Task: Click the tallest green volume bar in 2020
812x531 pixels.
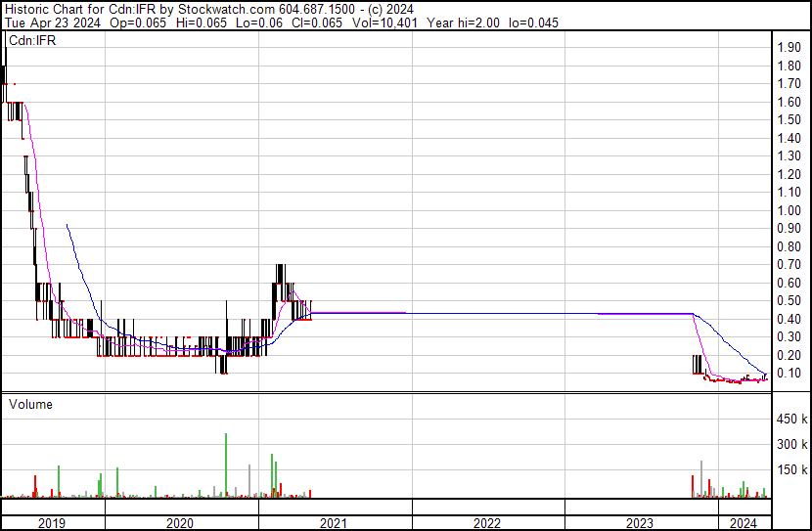Action: click(x=226, y=465)
